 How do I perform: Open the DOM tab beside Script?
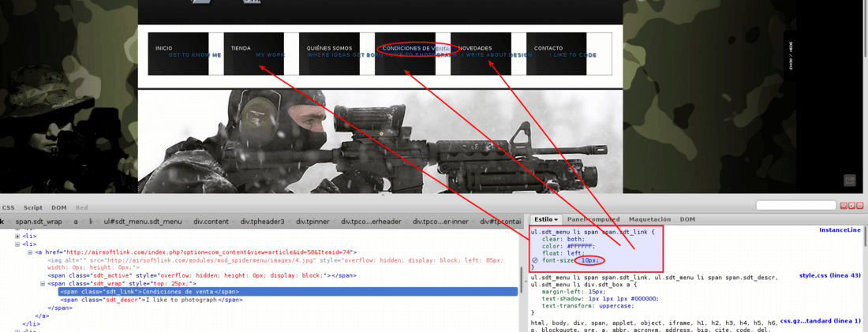click(59, 208)
